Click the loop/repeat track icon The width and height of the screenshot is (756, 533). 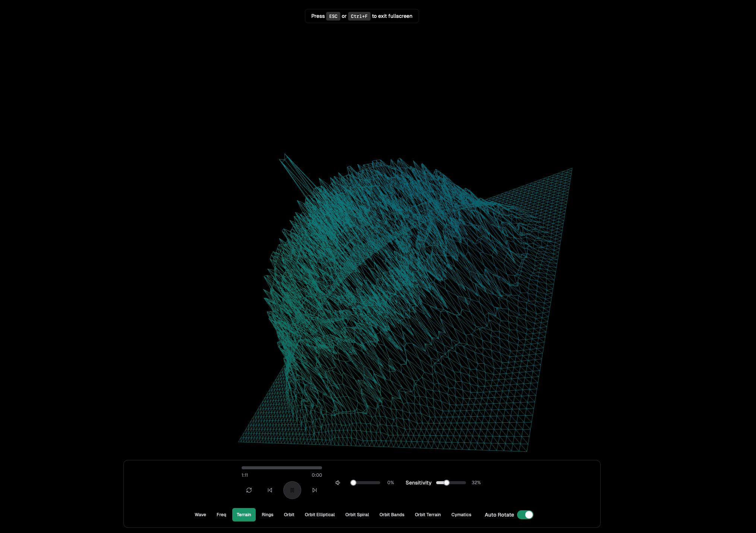coord(249,490)
